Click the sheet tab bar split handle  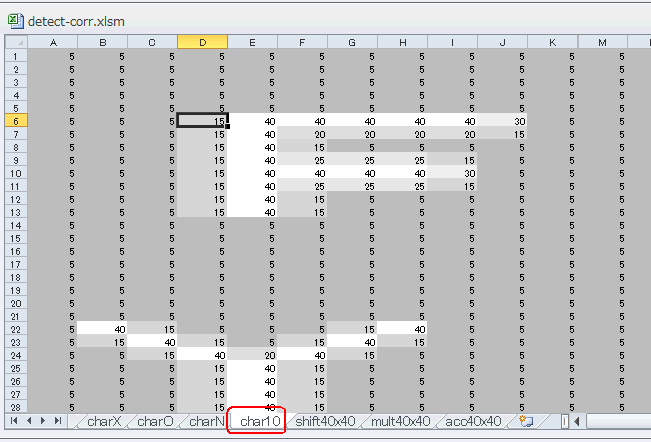[565, 421]
